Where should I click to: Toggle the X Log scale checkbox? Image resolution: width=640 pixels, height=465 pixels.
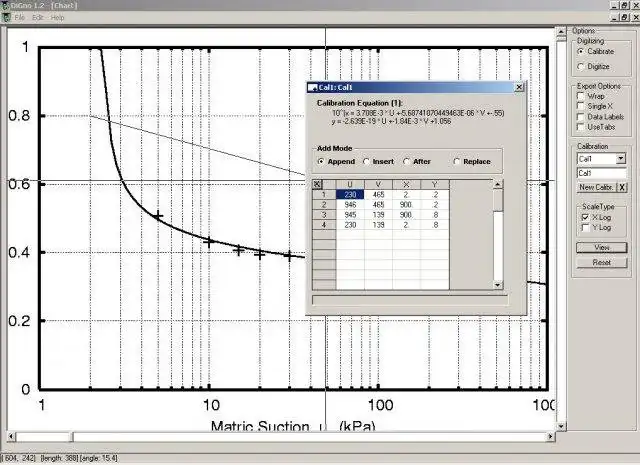click(x=585, y=217)
